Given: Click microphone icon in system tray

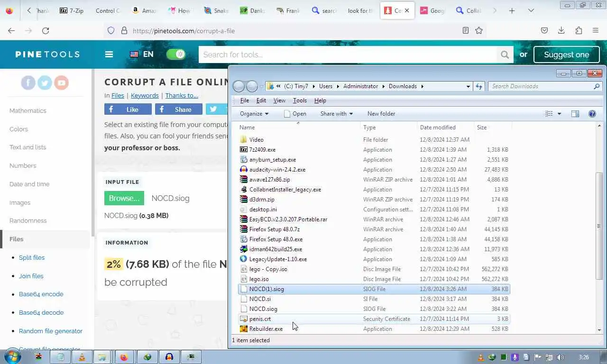Looking at the screenshot, I should 515,357.
